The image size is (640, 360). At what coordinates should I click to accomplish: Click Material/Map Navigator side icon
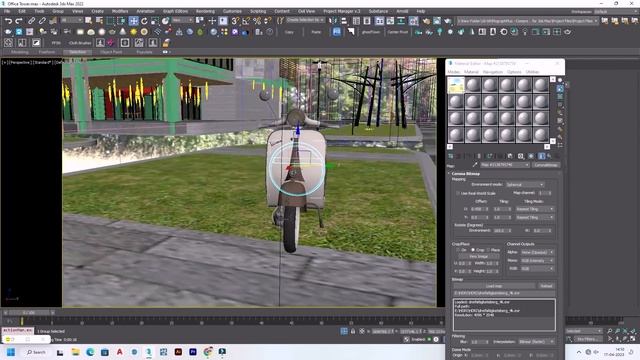[x=560, y=145]
